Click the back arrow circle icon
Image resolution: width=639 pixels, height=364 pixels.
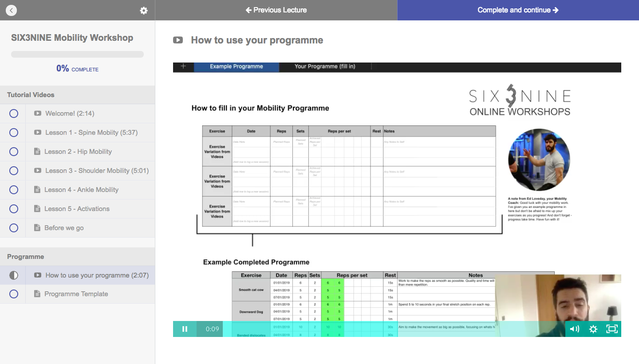(11, 10)
